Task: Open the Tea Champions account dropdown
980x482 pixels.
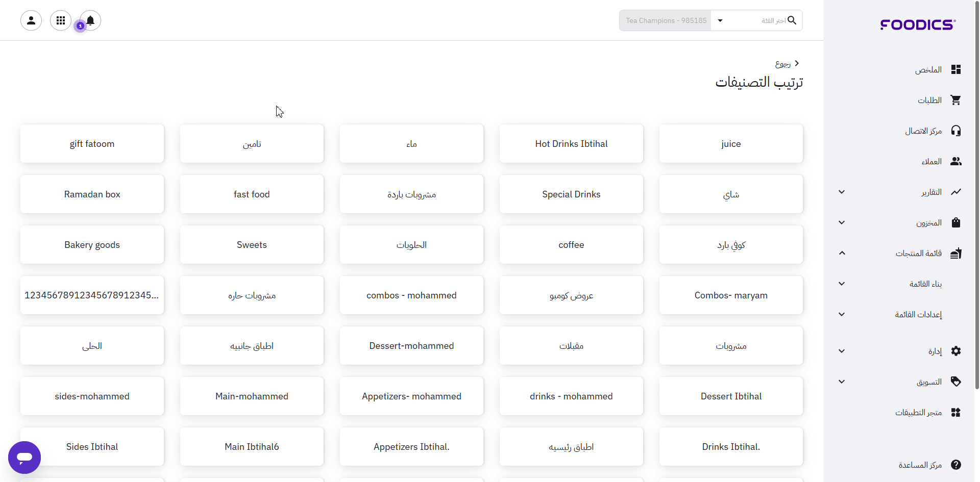Action: [x=720, y=21]
